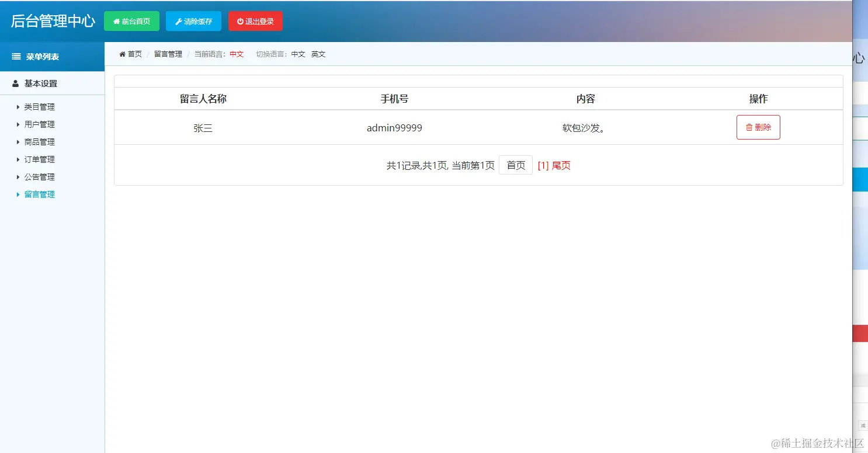868x453 pixels.
Task: Expand the 公告管理 arrow
Action: (18, 177)
